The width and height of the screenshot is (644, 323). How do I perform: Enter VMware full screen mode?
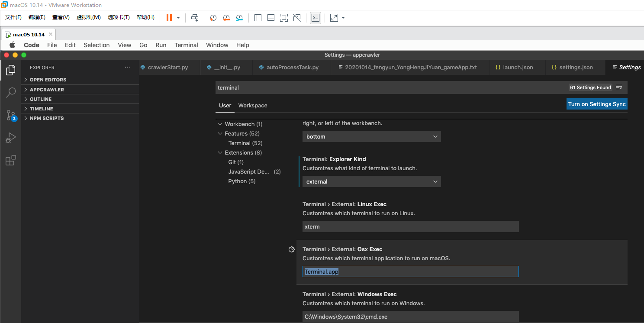[284, 18]
